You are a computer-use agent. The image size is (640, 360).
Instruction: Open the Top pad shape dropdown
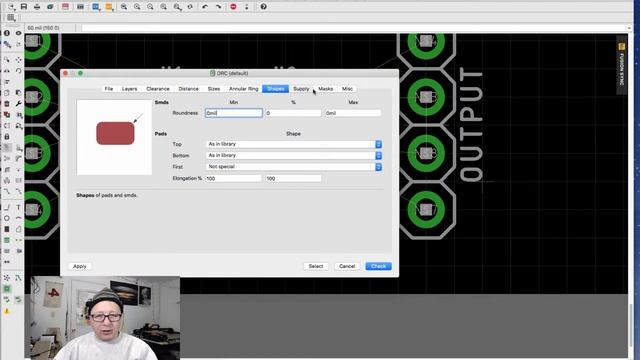click(x=294, y=144)
